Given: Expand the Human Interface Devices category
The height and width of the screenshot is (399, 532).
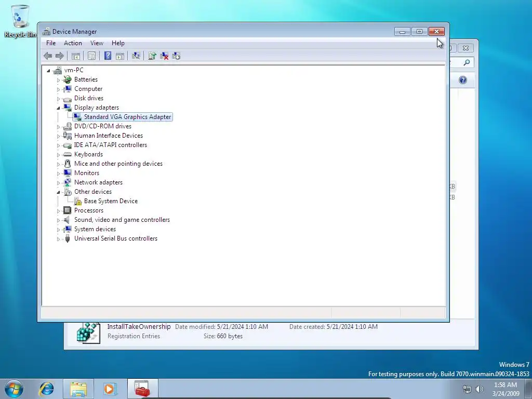Looking at the screenshot, I should pos(58,136).
